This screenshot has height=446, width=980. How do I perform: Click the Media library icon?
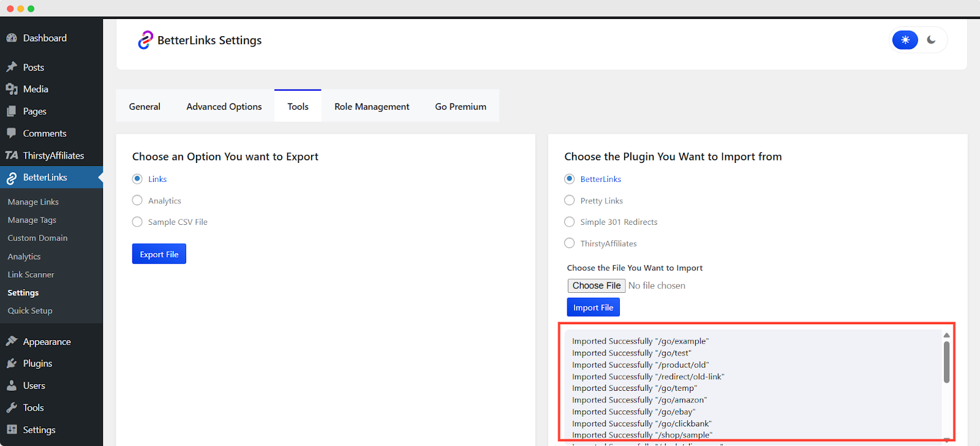12,89
